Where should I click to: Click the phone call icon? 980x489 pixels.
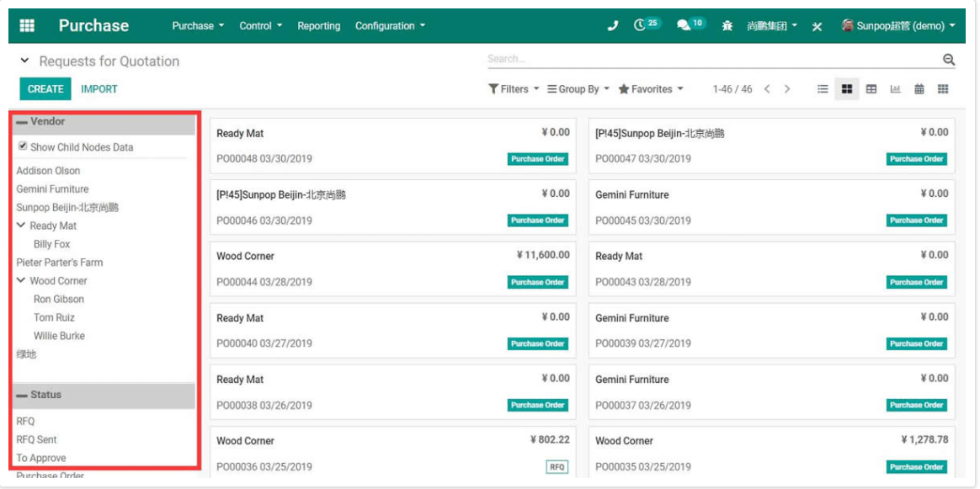613,25
